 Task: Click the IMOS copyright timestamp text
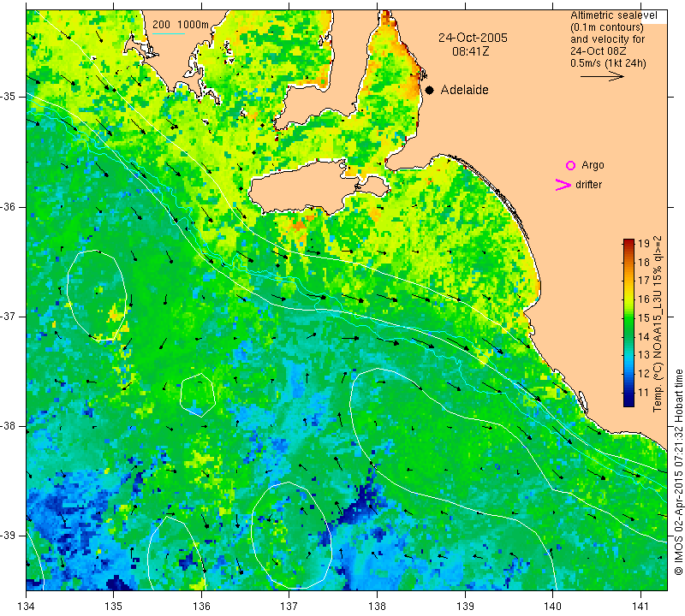(678, 471)
